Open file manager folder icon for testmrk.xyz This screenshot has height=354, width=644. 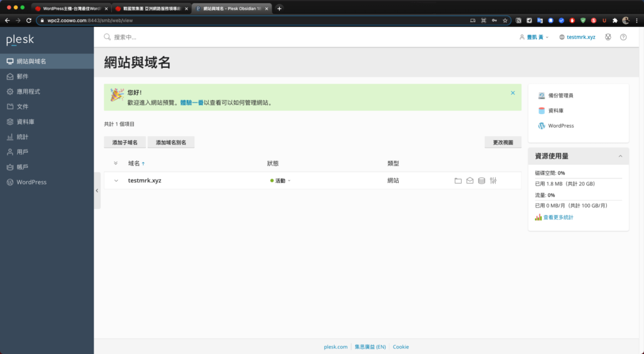[458, 180]
